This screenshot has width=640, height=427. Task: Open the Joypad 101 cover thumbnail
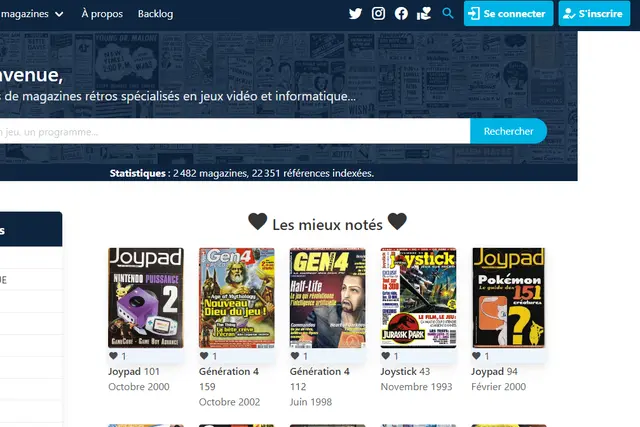pyautogui.click(x=146, y=298)
